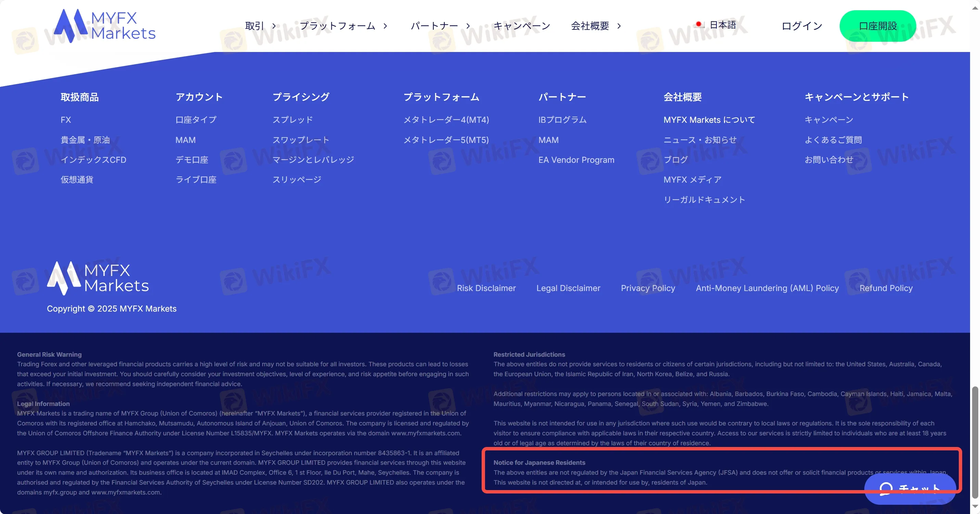Open the メタトレーダー4(MT4) link
This screenshot has width=980, height=514.
[x=446, y=120]
